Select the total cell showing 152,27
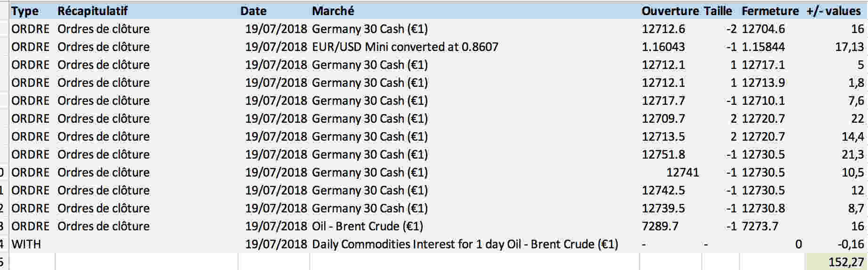Screen dimensions: 868x270 point(846,262)
